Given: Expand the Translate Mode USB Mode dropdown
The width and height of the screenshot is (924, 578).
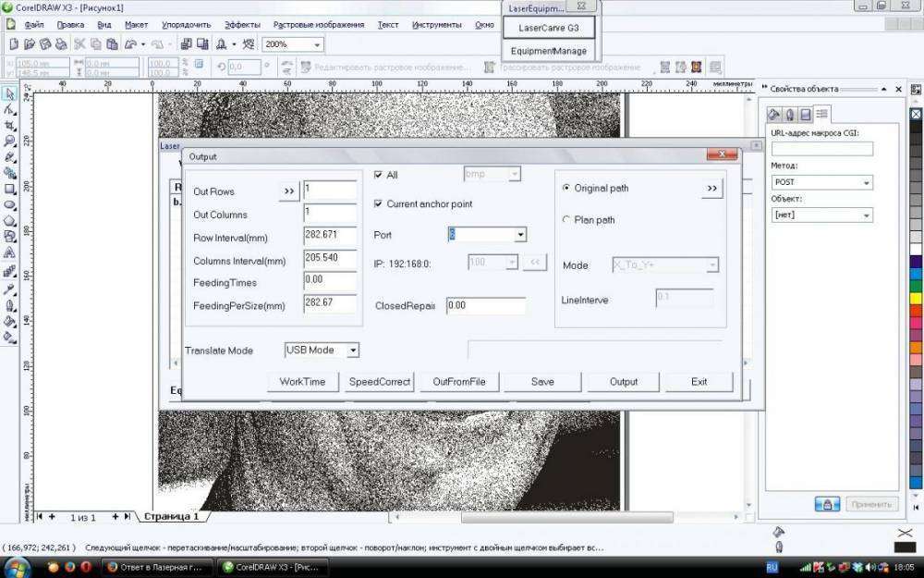Looking at the screenshot, I should [353, 350].
